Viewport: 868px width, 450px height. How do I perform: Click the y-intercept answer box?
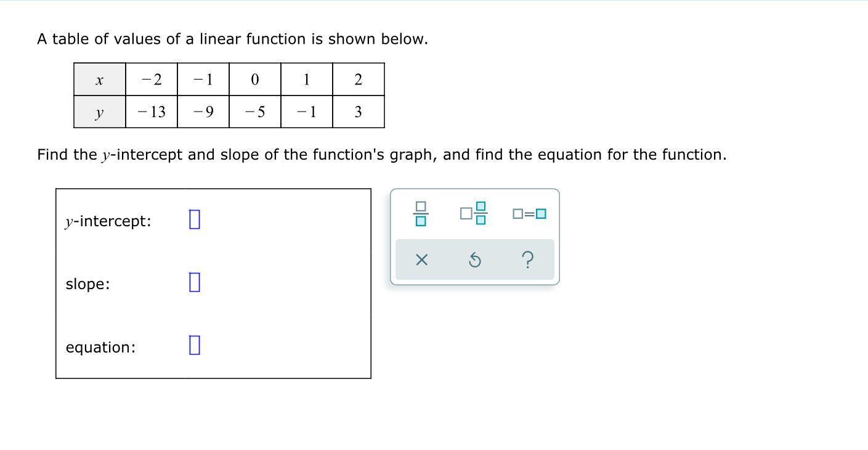pyautogui.click(x=194, y=219)
